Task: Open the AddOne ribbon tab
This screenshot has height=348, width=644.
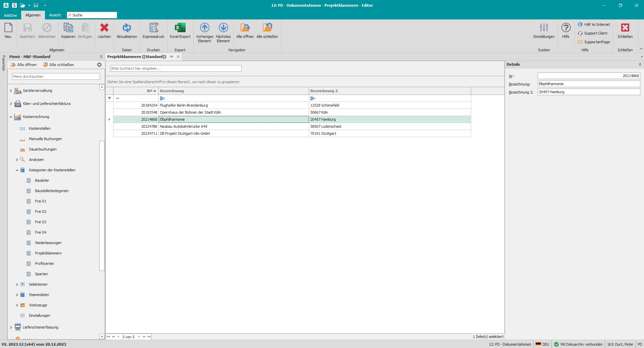Action: pos(10,15)
